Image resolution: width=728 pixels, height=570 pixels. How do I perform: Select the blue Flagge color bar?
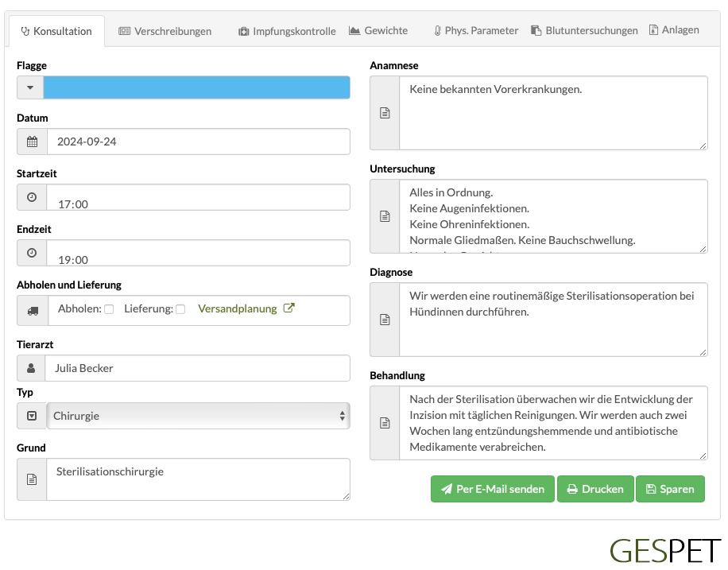[x=197, y=87]
